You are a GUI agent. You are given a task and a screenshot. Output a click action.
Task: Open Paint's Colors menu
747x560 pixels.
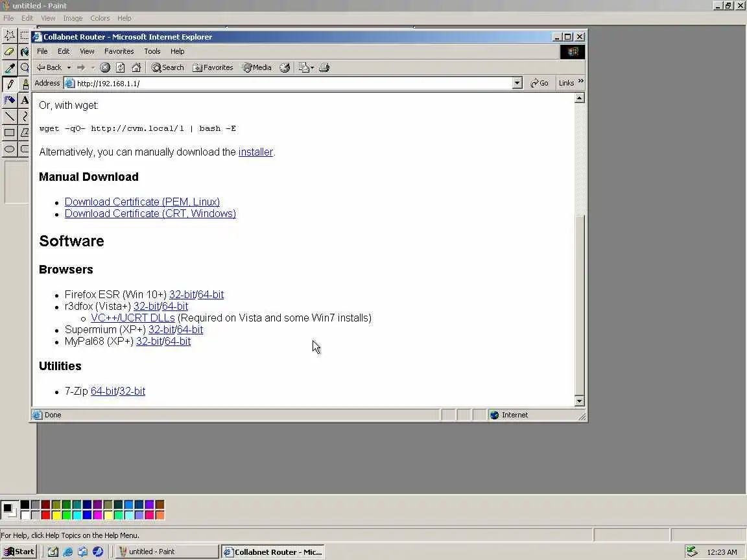[x=100, y=18]
